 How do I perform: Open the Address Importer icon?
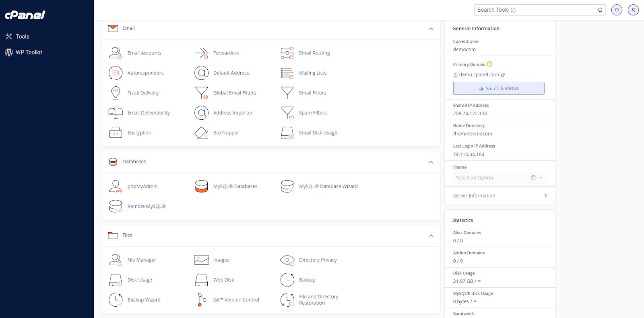(x=201, y=113)
